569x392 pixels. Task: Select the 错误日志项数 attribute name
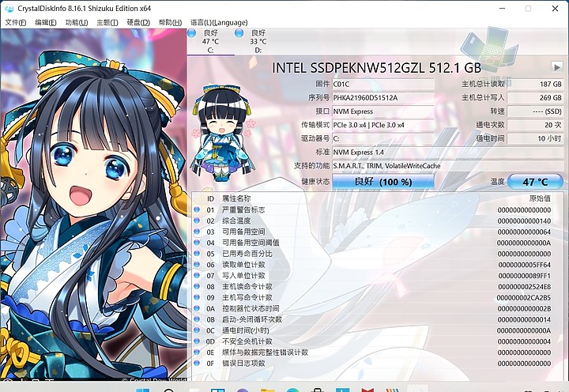243,363
